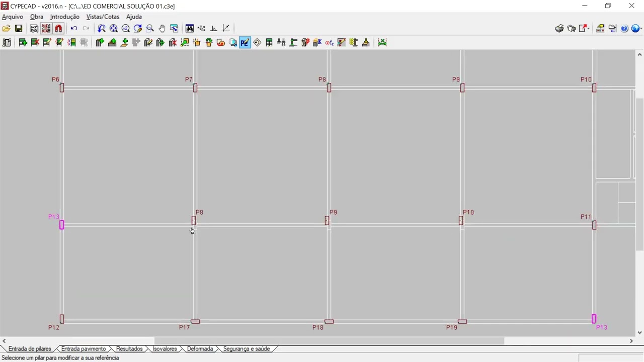Click the vertical scrollbar down arrow
The height and width of the screenshot is (362, 644).
[x=640, y=332]
